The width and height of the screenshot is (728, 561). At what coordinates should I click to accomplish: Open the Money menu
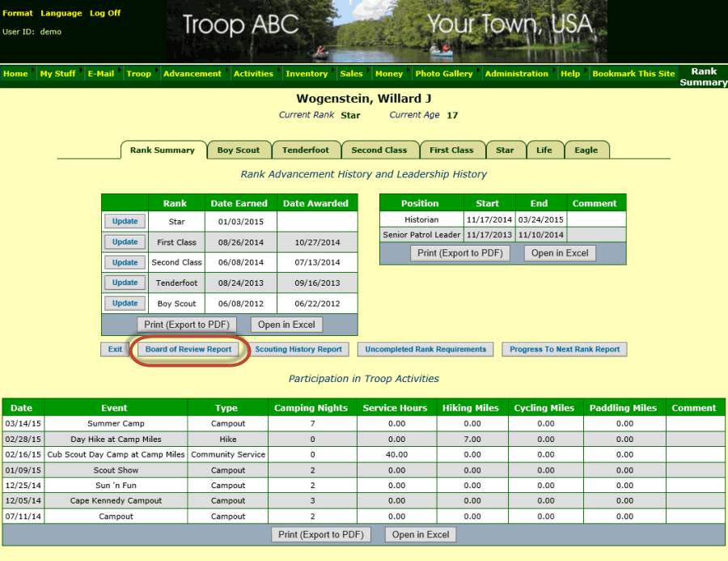click(x=389, y=74)
